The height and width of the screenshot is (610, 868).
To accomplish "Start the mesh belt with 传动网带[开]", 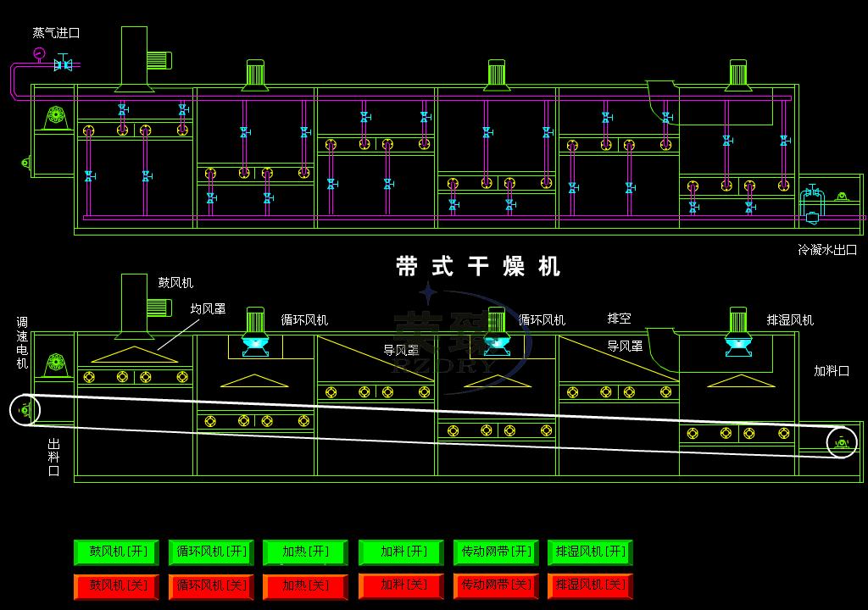I will (x=497, y=552).
